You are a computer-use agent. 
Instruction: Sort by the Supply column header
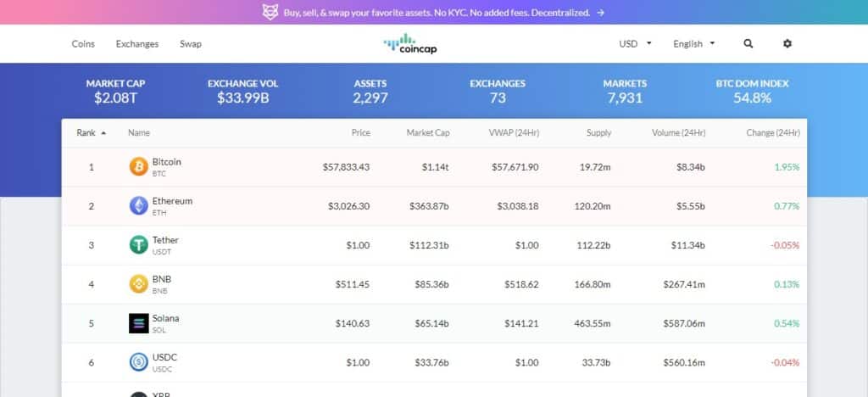(599, 133)
